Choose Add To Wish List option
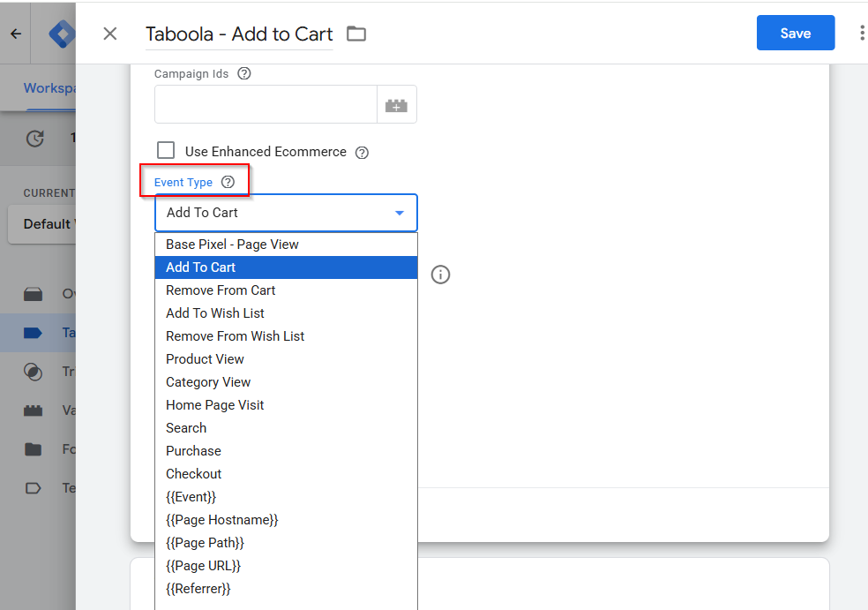The width and height of the screenshot is (868, 610). click(286, 313)
